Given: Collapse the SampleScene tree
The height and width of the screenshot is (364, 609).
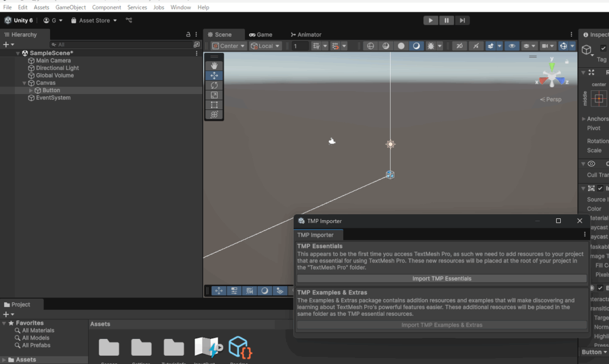Looking at the screenshot, I should (x=17, y=53).
